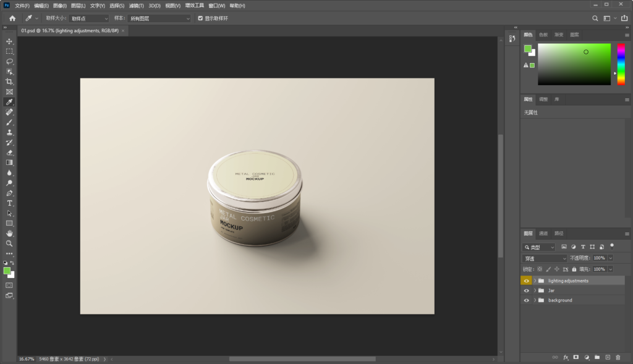The height and width of the screenshot is (364, 633).
Task: Toggle layer filtering switch on/off
Action: click(x=612, y=246)
